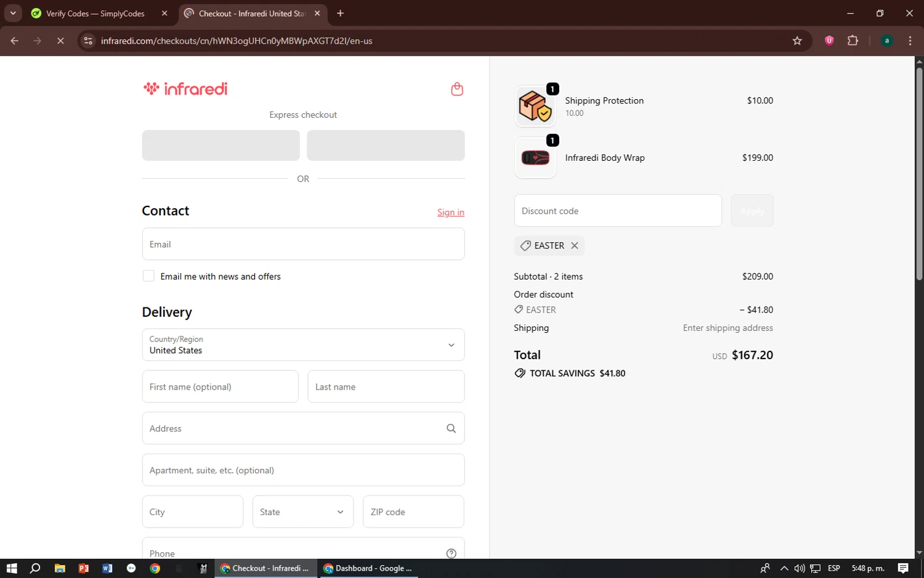The width and height of the screenshot is (924, 578).
Task: Bookmark this page with the star icon
Action: [797, 41]
